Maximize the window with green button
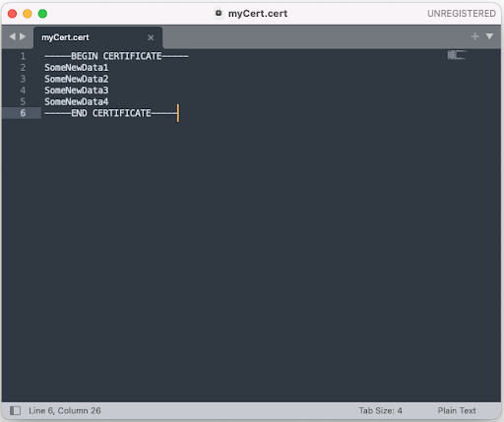 tap(42, 14)
